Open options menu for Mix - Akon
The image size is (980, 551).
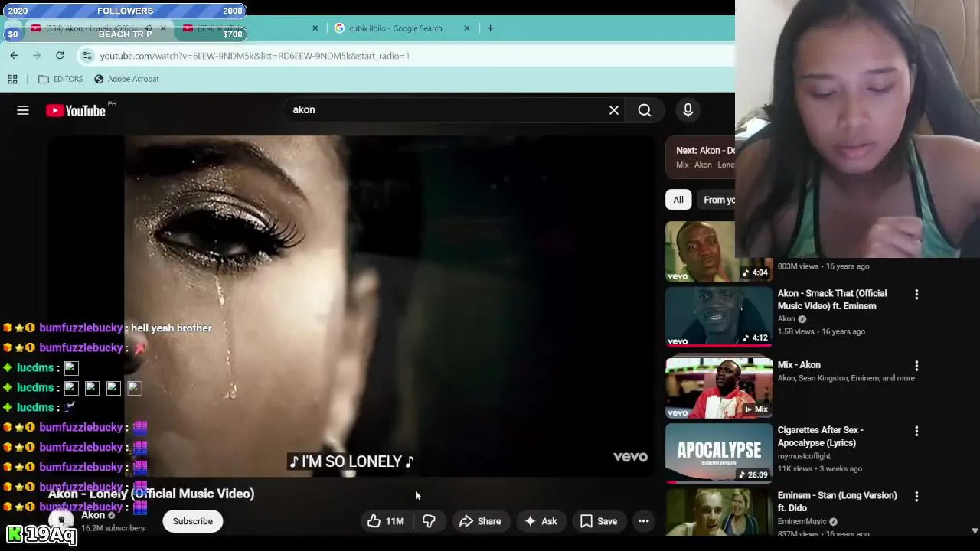click(916, 367)
